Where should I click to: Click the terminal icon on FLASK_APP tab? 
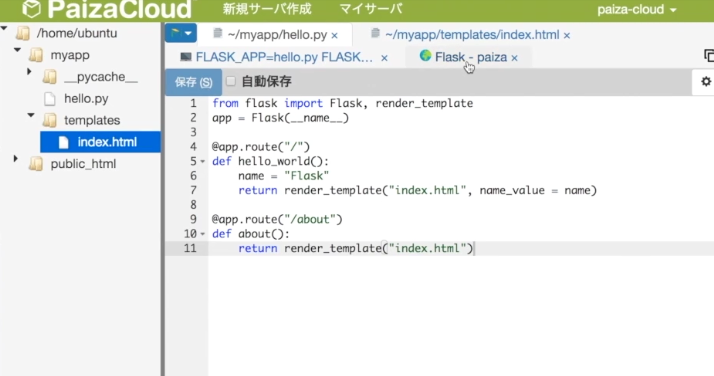click(186, 56)
